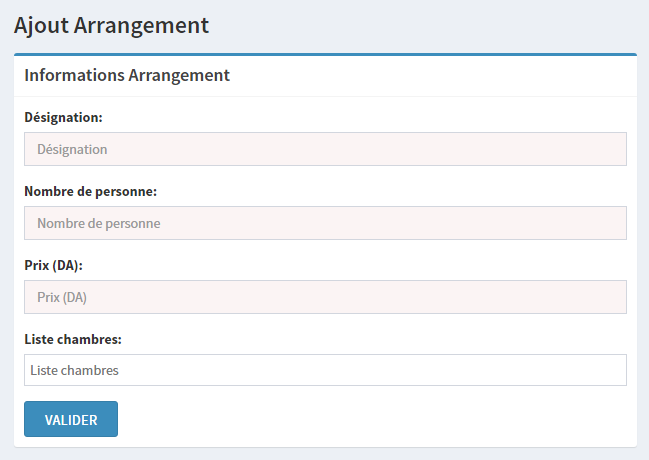This screenshot has height=460, width=649.
Task: Focus the Nombre de personne input
Action: coord(325,223)
